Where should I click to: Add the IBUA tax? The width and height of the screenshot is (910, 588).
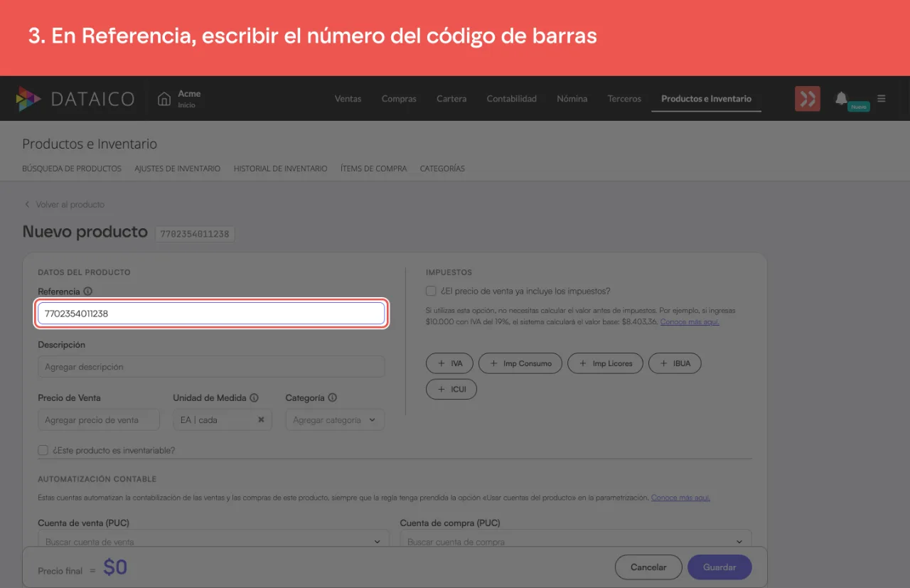point(675,363)
